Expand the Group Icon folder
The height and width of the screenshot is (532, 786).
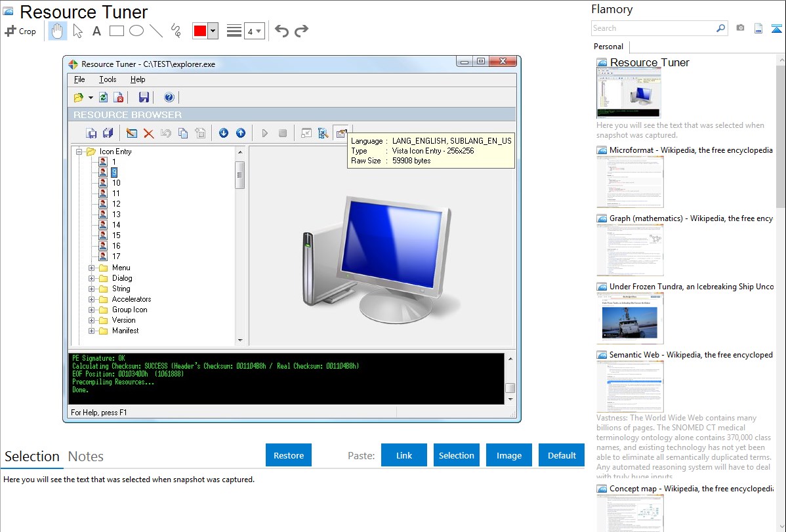click(91, 310)
